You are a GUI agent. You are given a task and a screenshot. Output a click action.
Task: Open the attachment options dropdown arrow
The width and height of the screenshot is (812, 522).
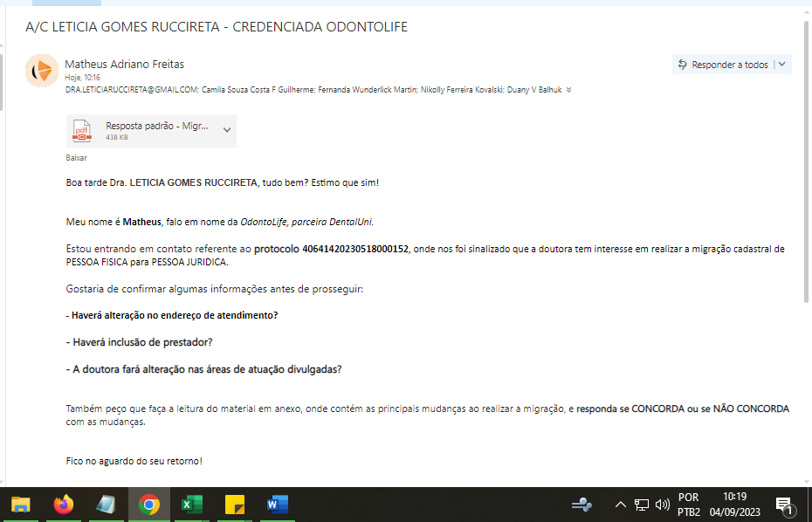pos(227,131)
